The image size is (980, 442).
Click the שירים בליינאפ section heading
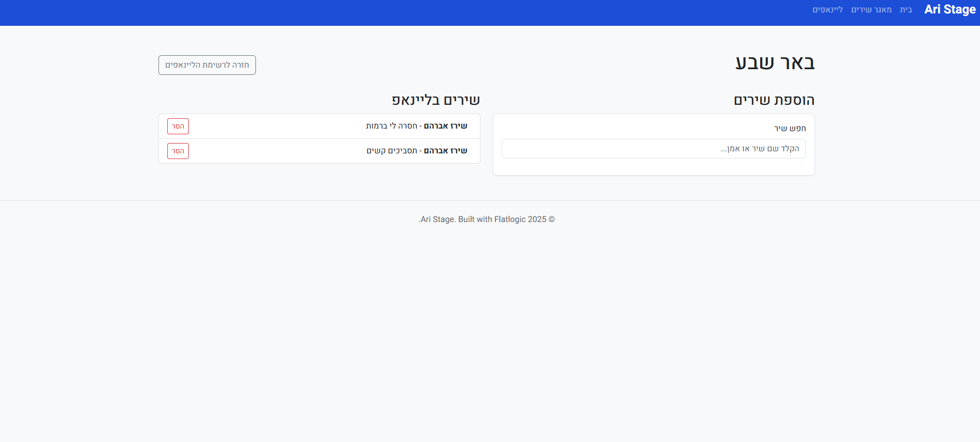click(436, 100)
